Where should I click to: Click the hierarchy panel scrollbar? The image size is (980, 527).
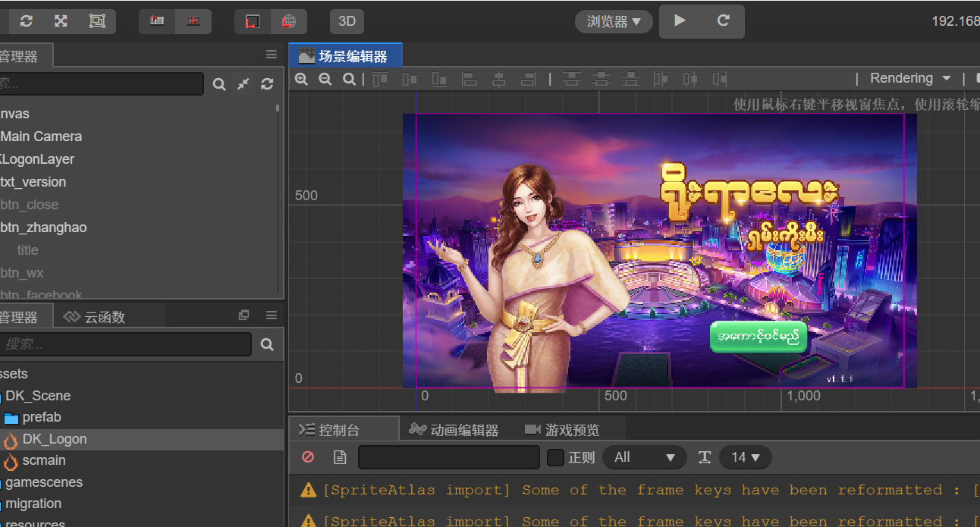(x=278, y=108)
